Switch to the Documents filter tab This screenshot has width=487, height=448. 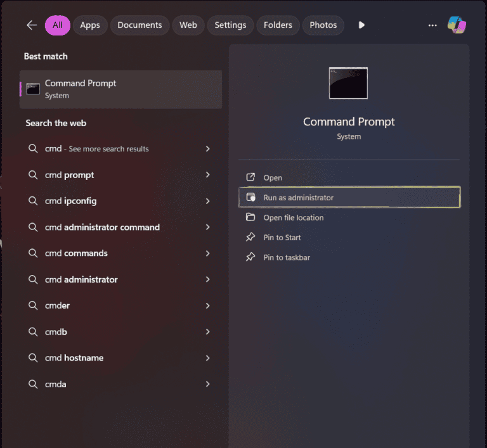(140, 25)
